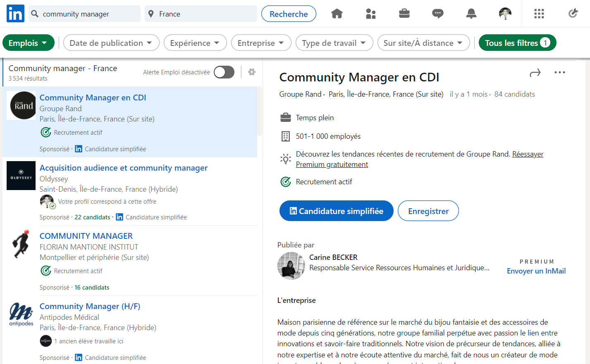Click the lightbulb insights icon
The height and width of the screenshot is (364, 590).
pyautogui.click(x=286, y=159)
